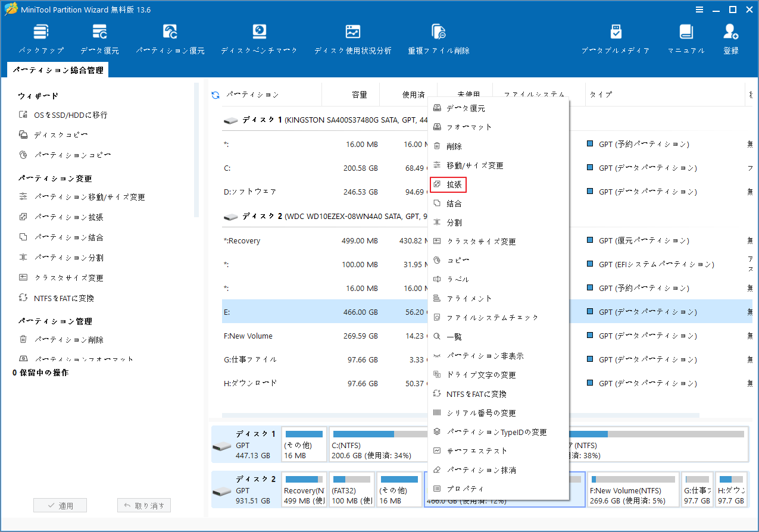Open the マニュアル from the toolbar

[x=685, y=37]
